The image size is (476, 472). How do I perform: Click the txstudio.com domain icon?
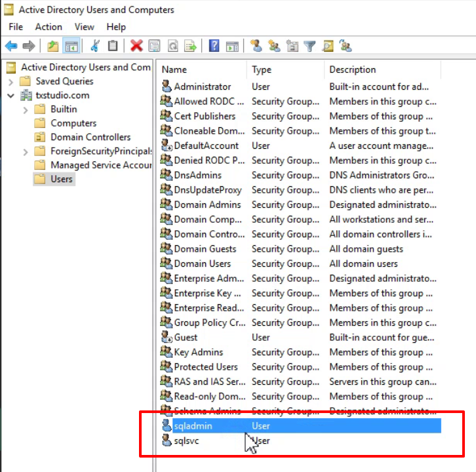pos(26,95)
